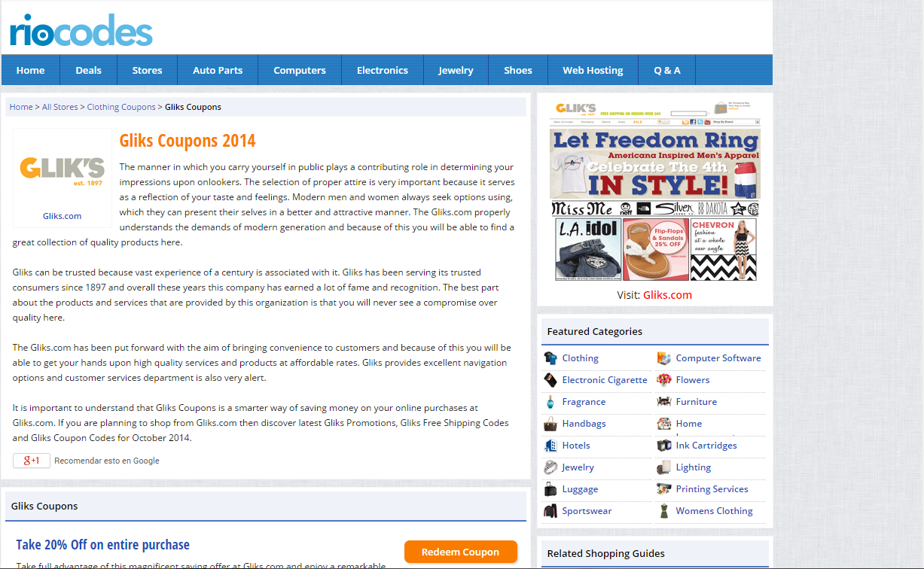Click the Lighting lamp icon
The height and width of the screenshot is (569, 924).
coord(664,467)
